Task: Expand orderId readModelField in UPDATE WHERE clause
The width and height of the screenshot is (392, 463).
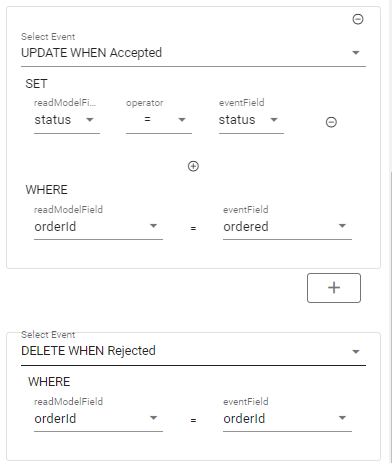Action: point(98,227)
